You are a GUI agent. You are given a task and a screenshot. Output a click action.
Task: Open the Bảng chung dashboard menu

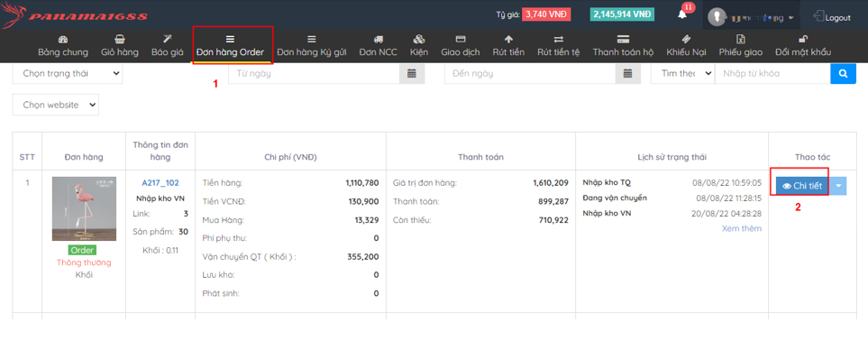point(63,46)
